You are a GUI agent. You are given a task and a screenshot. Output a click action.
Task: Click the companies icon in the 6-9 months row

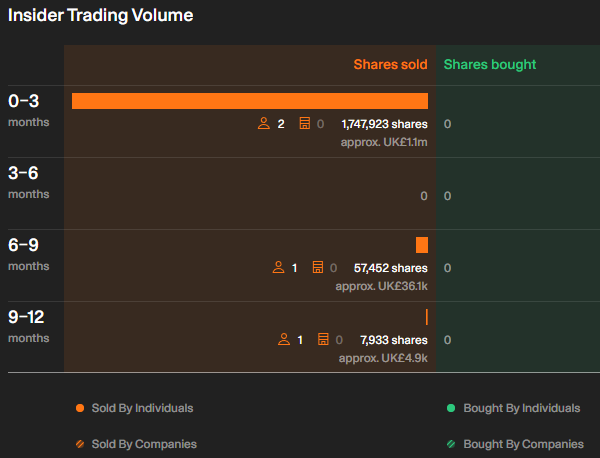click(x=318, y=267)
